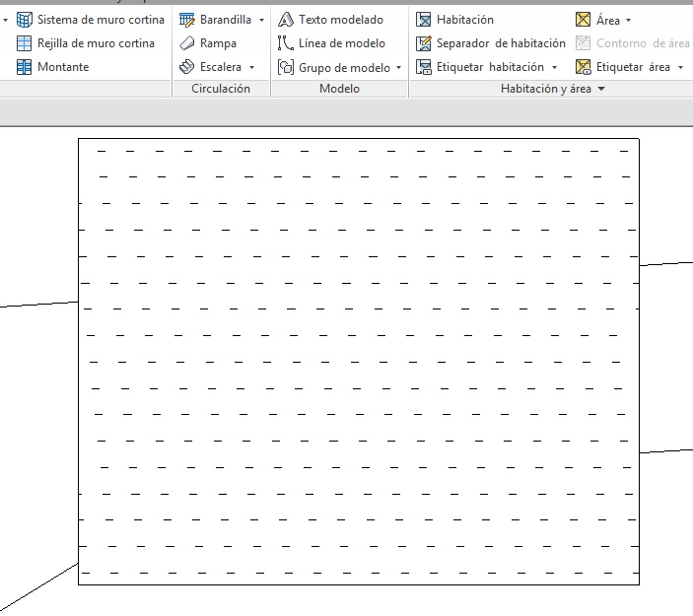The image size is (693, 616).
Task: Click the Modelo panel title
Action: [x=339, y=89]
